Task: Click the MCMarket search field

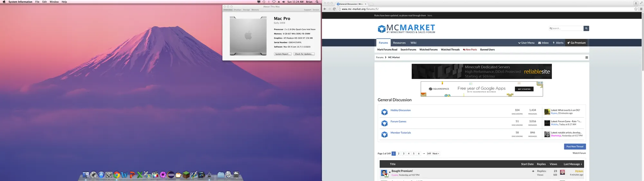Action: point(566,28)
